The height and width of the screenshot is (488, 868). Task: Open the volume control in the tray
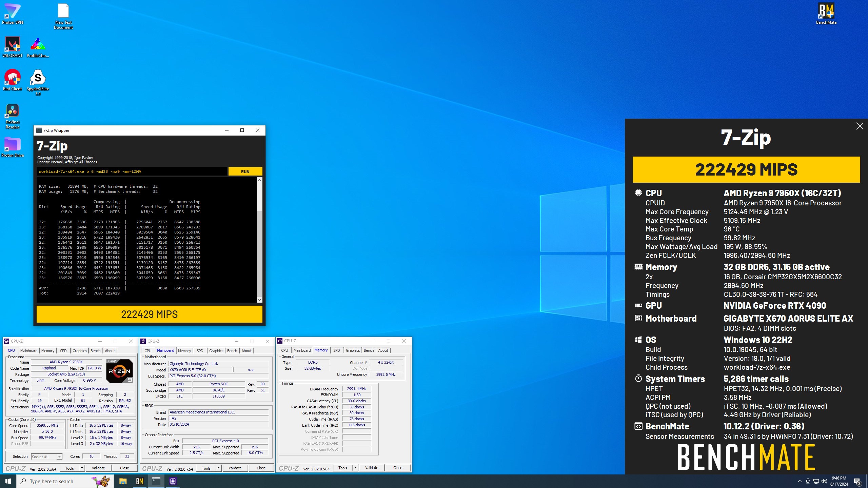[824, 481]
